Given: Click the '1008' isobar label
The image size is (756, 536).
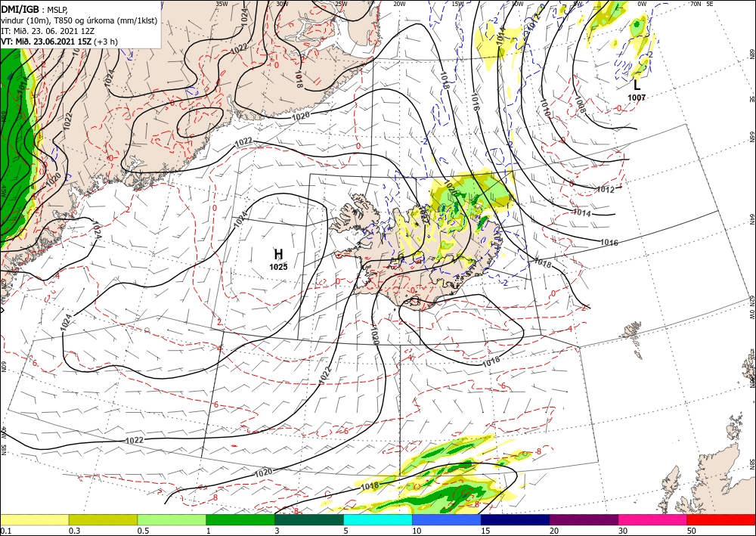Looking at the screenshot, I should [580, 104].
